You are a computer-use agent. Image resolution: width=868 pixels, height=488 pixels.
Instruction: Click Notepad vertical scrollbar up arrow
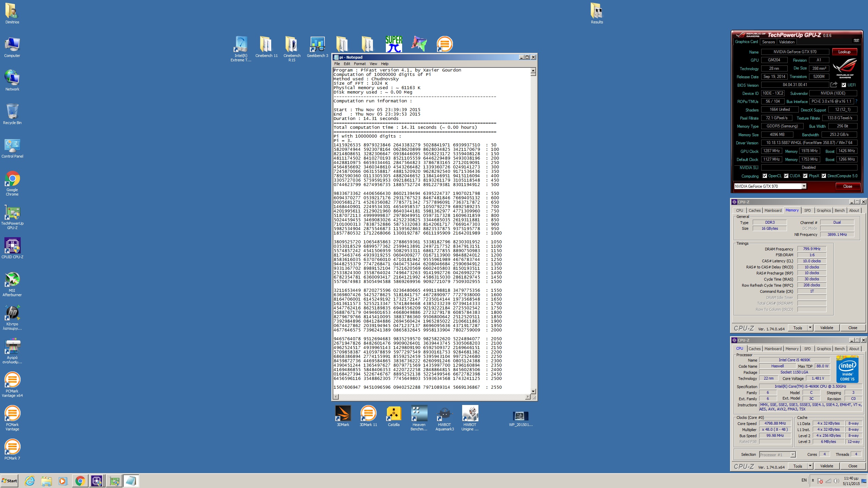click(x=533, y=70)
